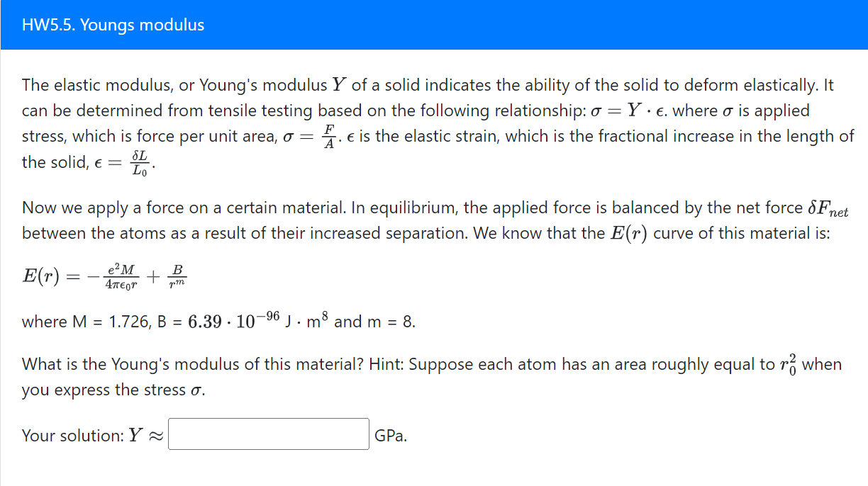Screen dimensions: 868x486
Task: Click the question asking for Young's modulus
Action: (x=191, y=363)
